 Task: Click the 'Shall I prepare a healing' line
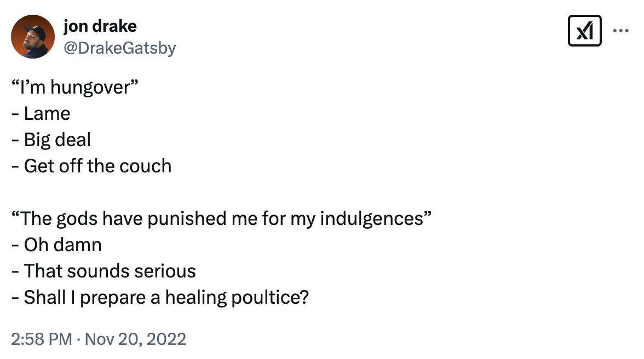(160, 298)
